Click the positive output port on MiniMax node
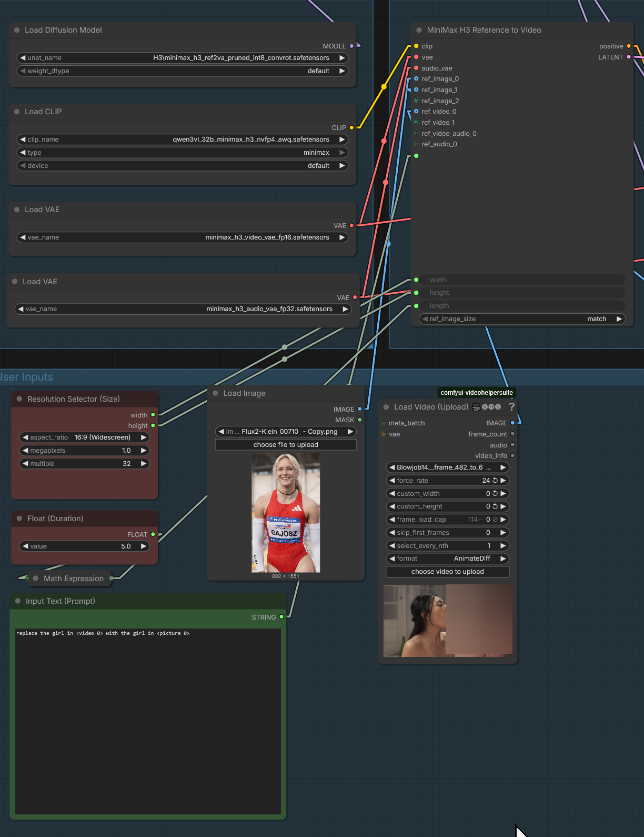Image resolution: width=644 pixels, height=837 pixels. pos(629,46)
